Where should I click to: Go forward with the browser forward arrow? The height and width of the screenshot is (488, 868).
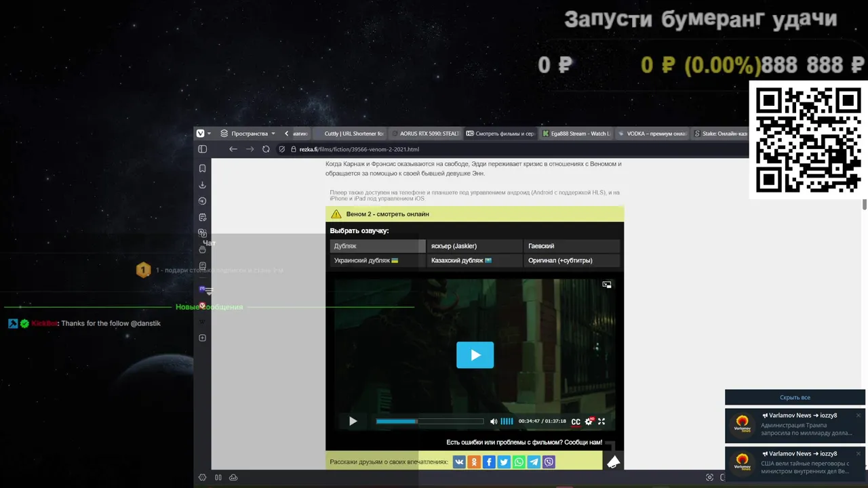tap(250, 149)
